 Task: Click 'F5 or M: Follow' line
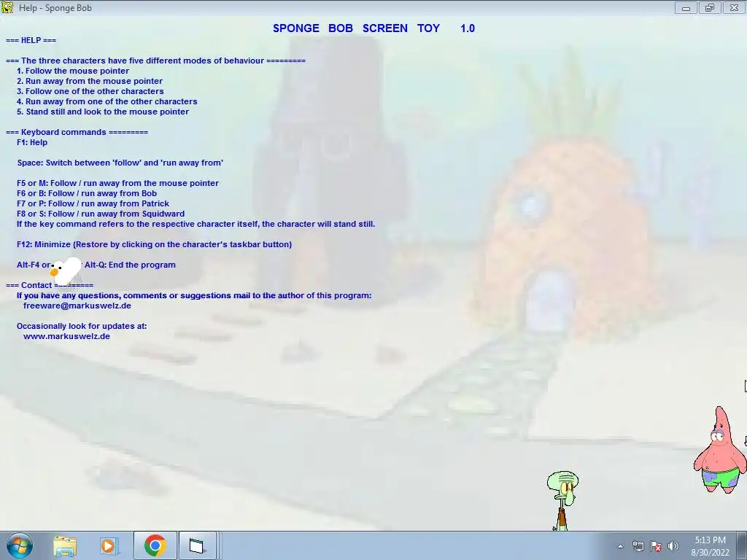click(117, 183)
